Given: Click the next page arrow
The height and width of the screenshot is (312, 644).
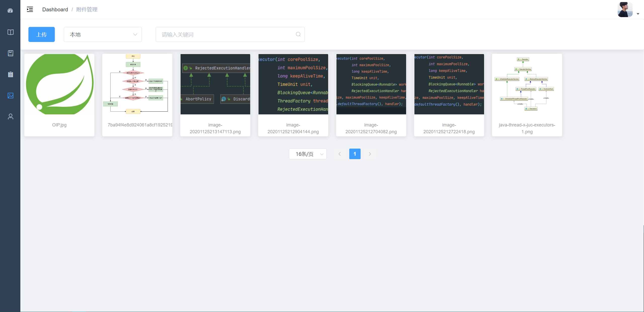Looking at the screenshot, I should tap(370, 154).
